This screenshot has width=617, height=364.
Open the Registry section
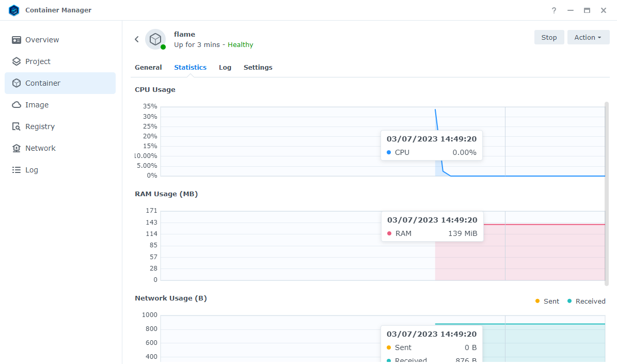(x=60, y=126)
